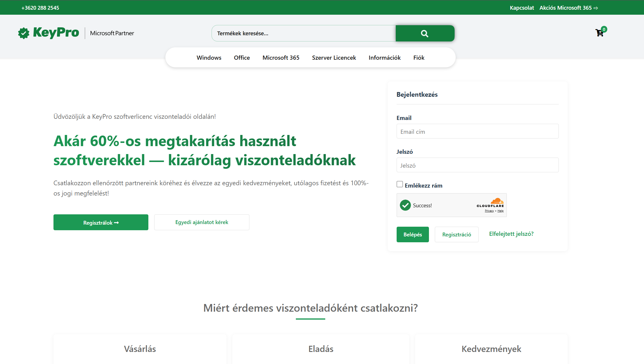
Task: Open the Office menu item
Action: tap(242, 58)
